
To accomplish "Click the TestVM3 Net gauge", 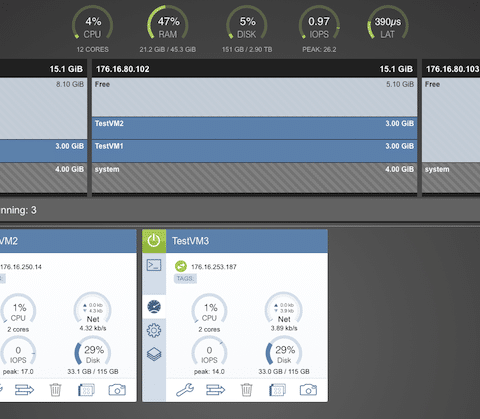I will 284,309.
